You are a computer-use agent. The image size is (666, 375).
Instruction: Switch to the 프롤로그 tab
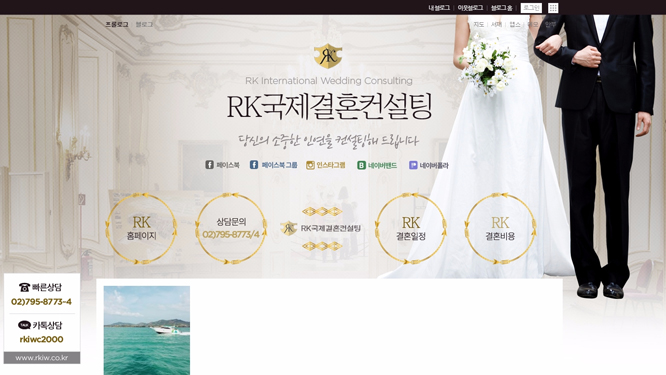pos(117,25)
